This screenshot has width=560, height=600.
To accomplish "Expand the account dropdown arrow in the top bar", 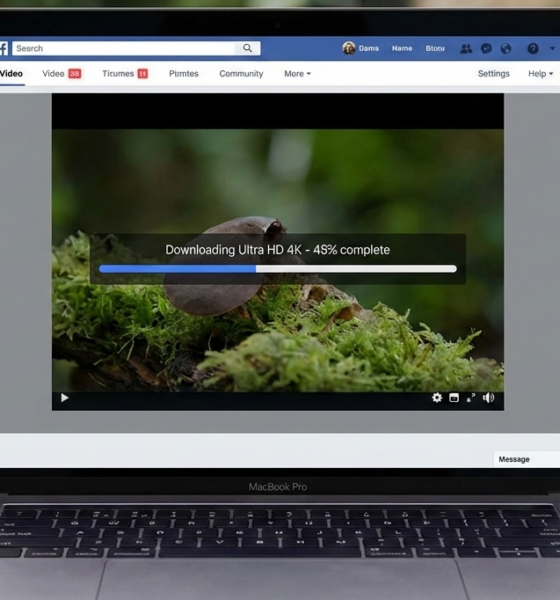I will [552, 49].
